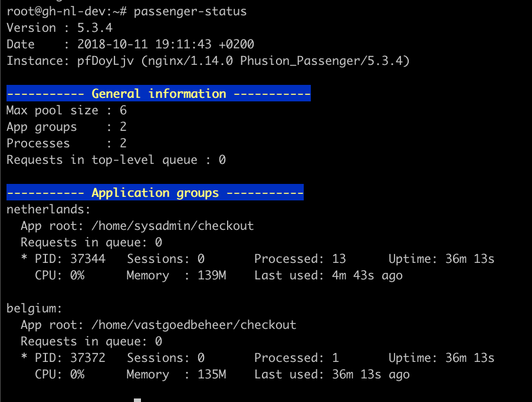Select the Version 5.3.4 line
This screenshot has height=402, width=532.
60,28
